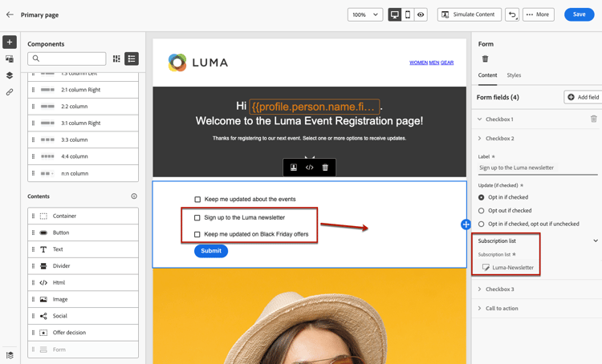Focus the components search field

[x=67, y=59]
